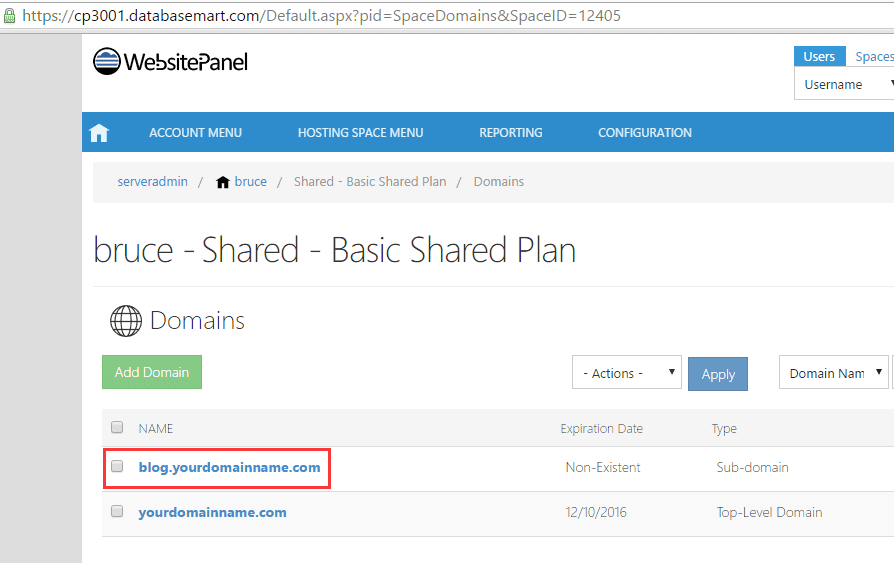Click the 12/10/2016 expiration date cell
The image size is (894, 563).
click(596, 512)
